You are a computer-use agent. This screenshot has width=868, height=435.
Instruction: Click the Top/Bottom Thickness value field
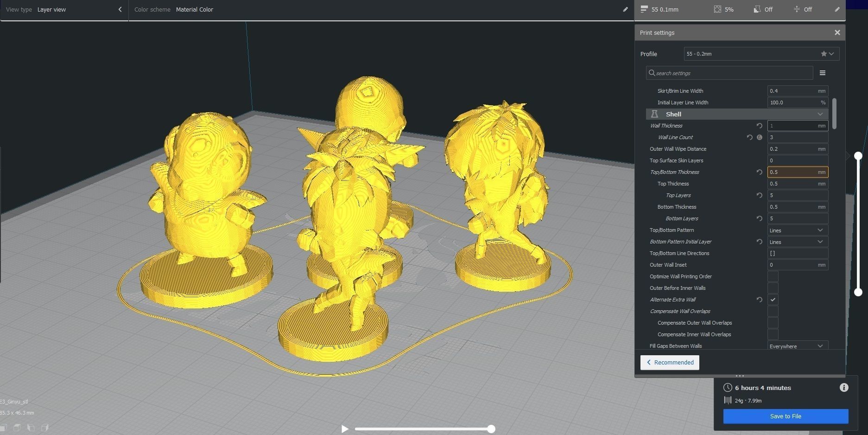click(x=798, y=172)
